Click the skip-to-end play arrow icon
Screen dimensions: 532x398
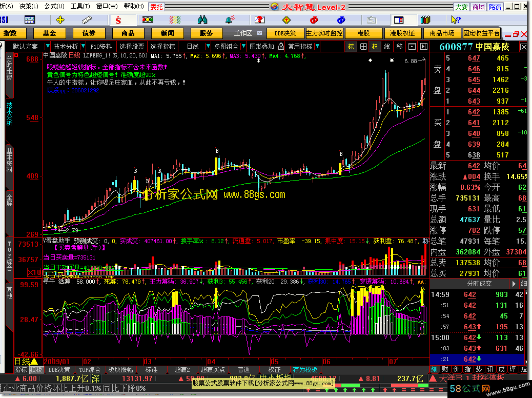pos(424,47)
